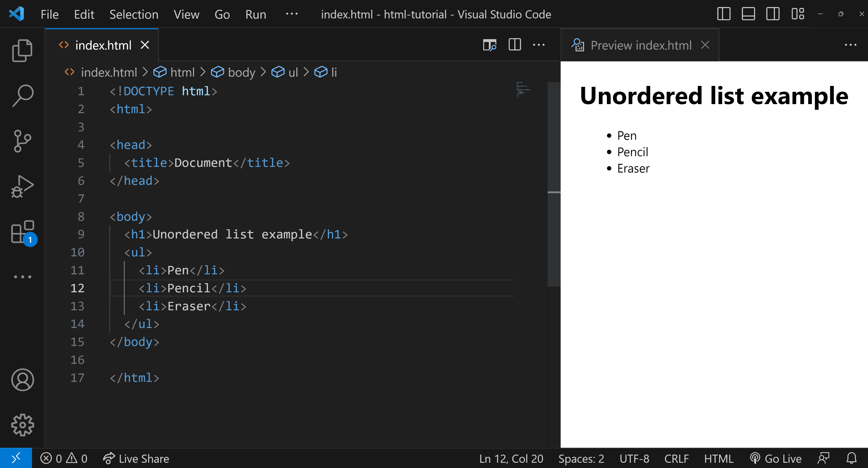Toggle Split Editor Right button
This screenshot has width=868, height=468.
(514, 45)
